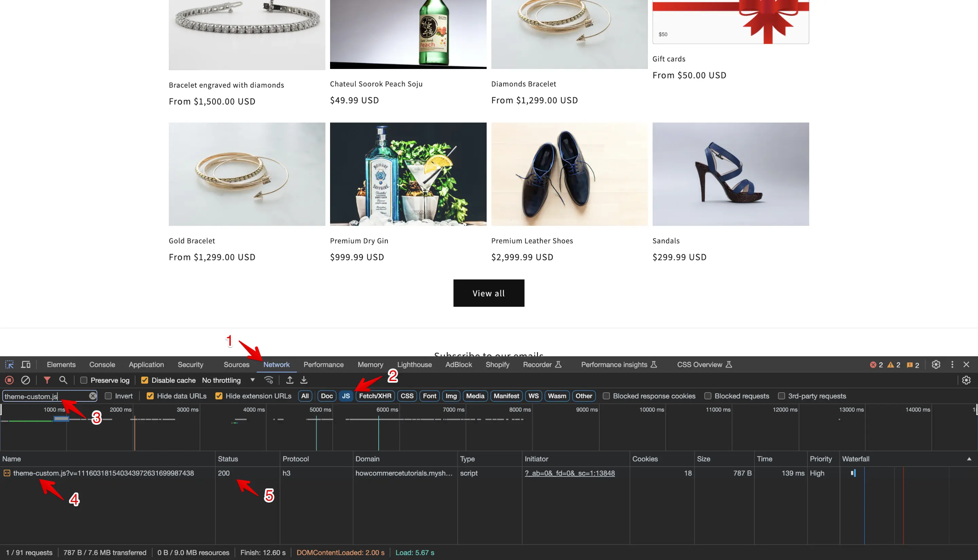Switch to the Elements tab
The width and height of the screenshot is (978, 560).
[61, 364]
